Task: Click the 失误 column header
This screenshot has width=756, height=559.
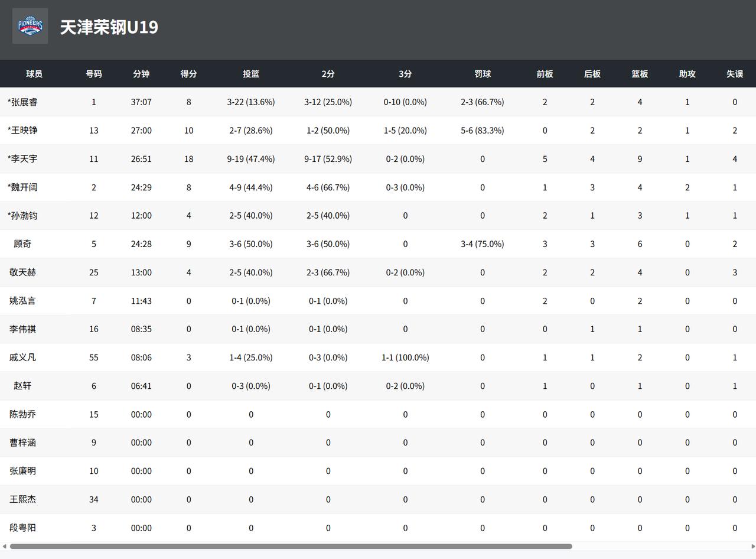Action: pyautogui.click(x=735, y=74)
